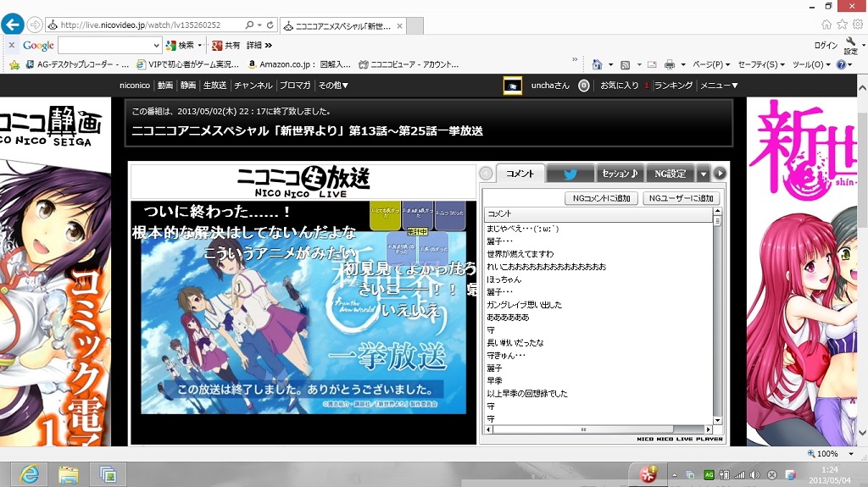Expand hidden favorites bar chevron

(x=575, y=59)
